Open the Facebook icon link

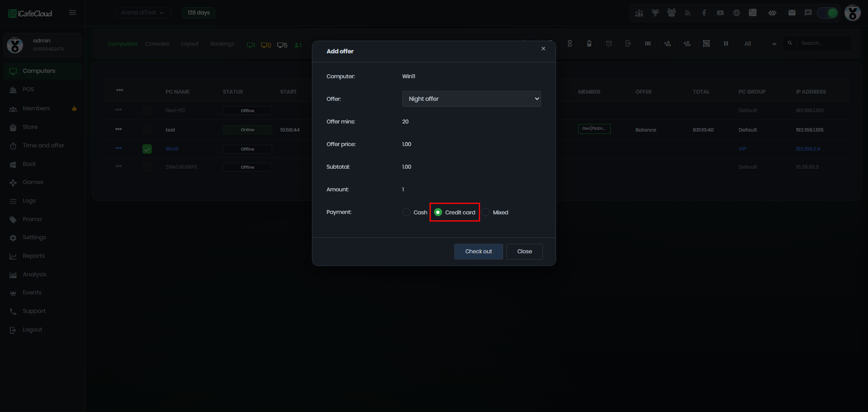click(704, 13)
